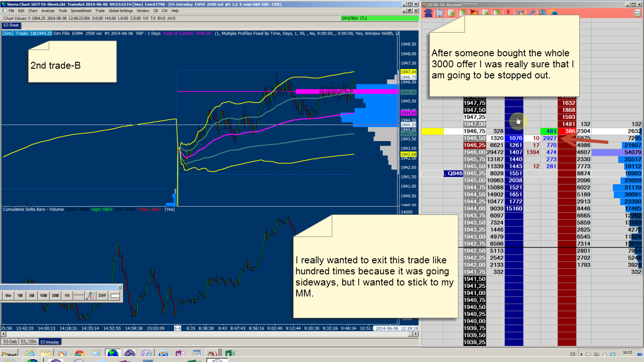
Task: Select the ES-Intraday bottom chart tab
Action: tap(50, 342)
